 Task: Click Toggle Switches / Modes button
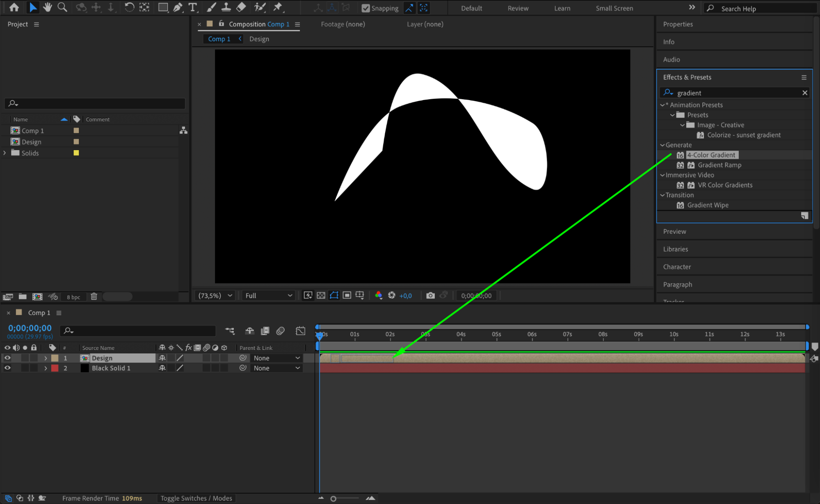[196, 498]
